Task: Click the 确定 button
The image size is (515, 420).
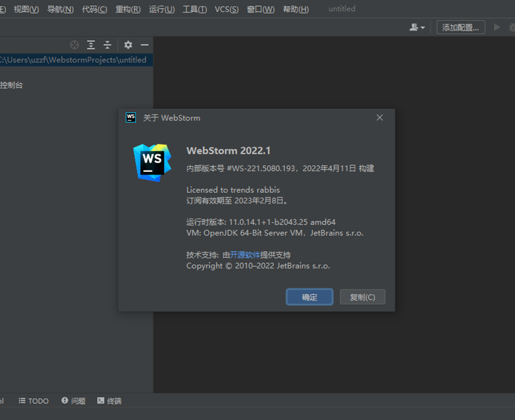Action: click(x=309, y=297)
